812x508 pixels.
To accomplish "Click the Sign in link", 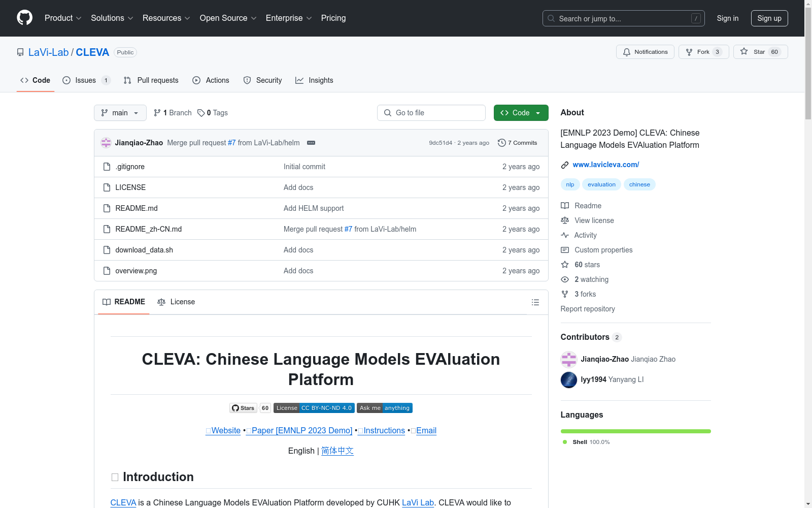I will 728,18.
